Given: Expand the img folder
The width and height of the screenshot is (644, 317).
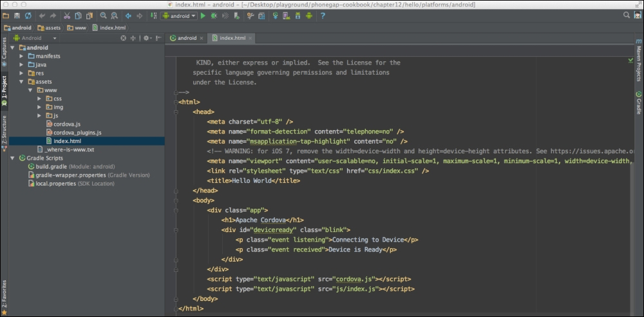Looking at the screenshot, I should tap(39, 108).
